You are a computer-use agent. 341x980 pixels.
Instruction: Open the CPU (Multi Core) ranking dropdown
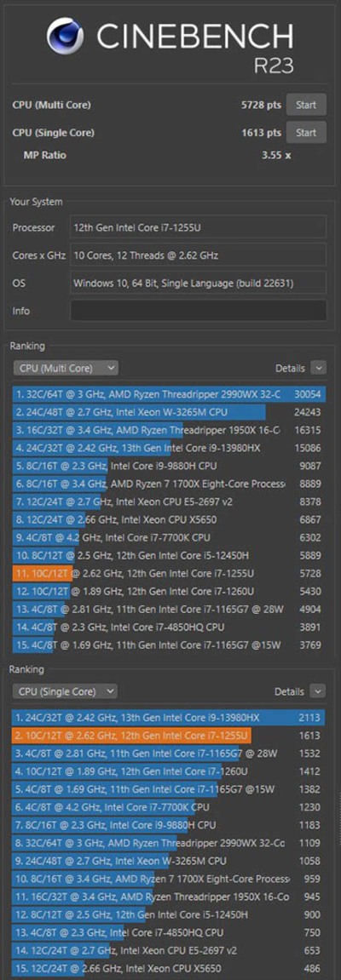coord(66,368)
